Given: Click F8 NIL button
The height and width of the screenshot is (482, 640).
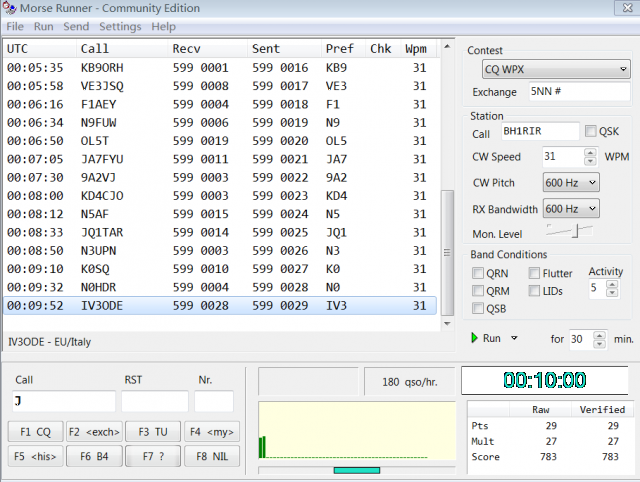Looking at the screenshot, I should point(212,456).
